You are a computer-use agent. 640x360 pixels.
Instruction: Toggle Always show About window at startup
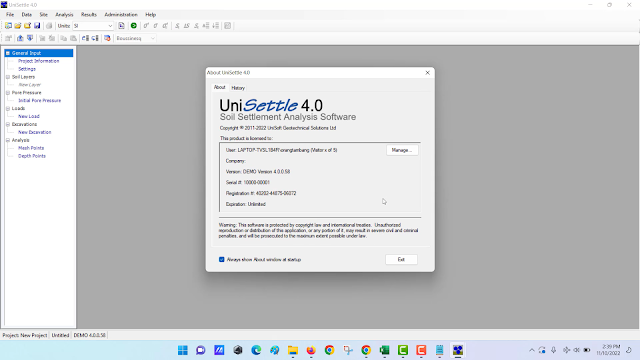point(222,260)
